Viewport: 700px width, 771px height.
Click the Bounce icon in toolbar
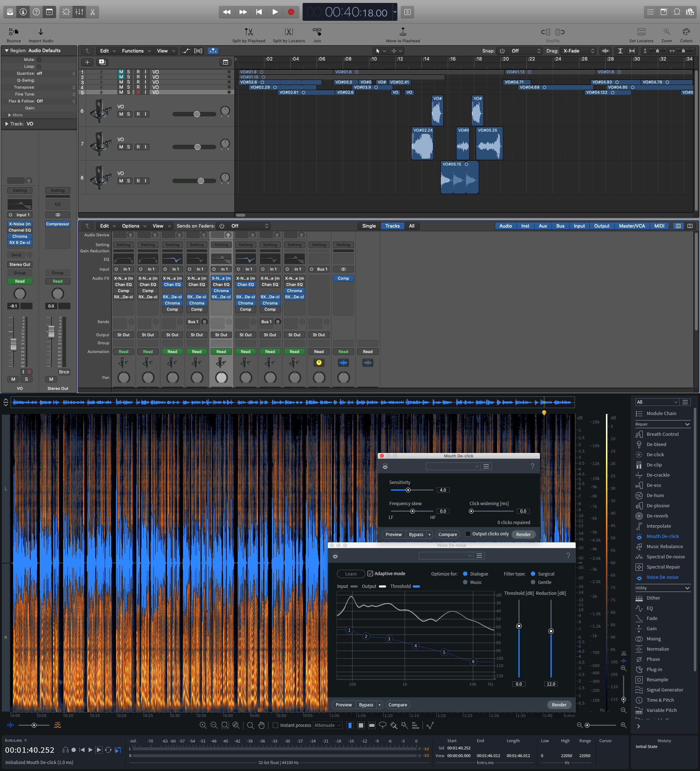[x=13, y=32]
